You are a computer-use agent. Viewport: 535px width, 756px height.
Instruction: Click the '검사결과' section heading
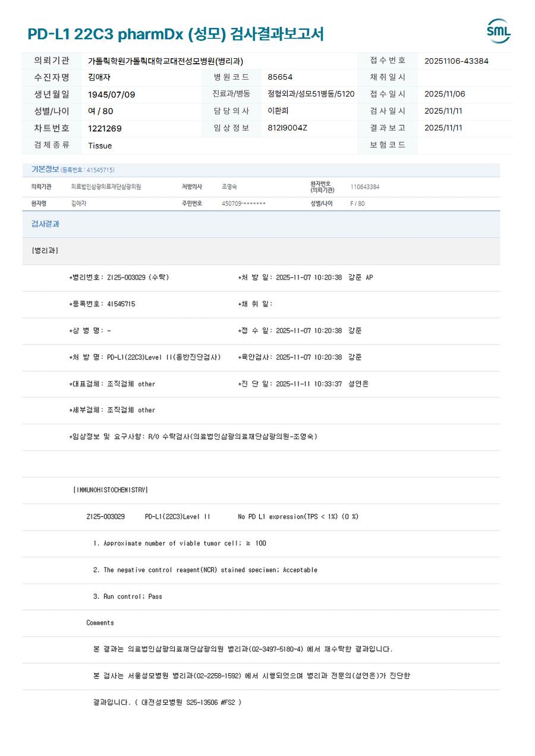(45, 224)
